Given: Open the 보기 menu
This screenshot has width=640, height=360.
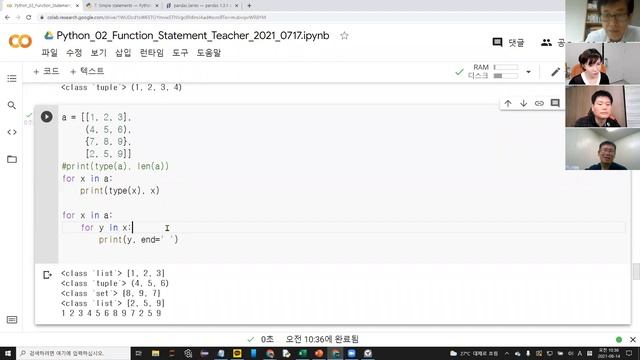Looking at the screenshot, I should pos(98,53).
